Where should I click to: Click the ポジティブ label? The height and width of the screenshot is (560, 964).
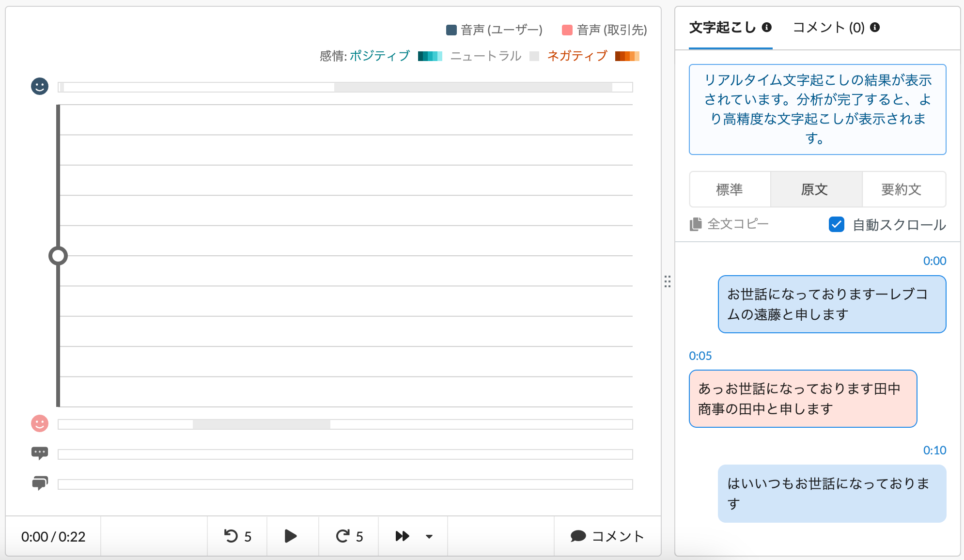[380, 56]
